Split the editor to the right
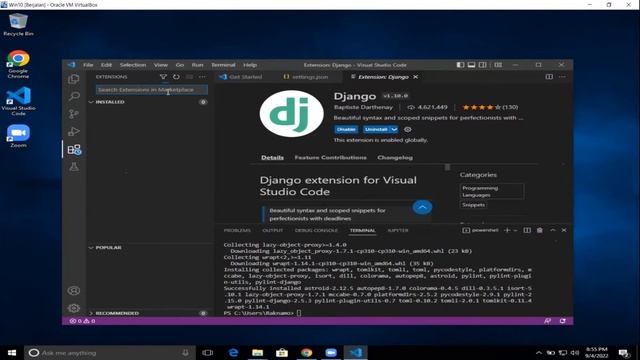 click(549, 77)
